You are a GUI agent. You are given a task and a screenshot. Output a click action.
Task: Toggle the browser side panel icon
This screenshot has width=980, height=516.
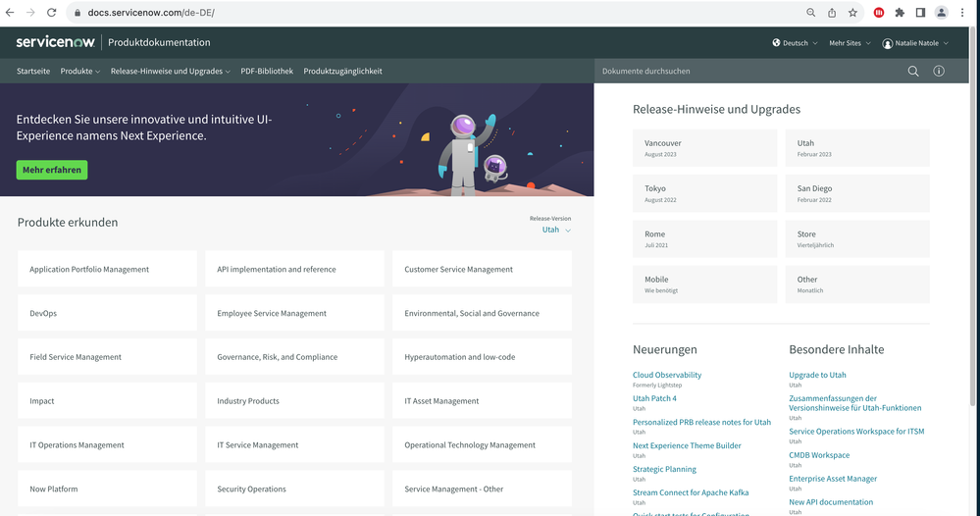(921, 13)
